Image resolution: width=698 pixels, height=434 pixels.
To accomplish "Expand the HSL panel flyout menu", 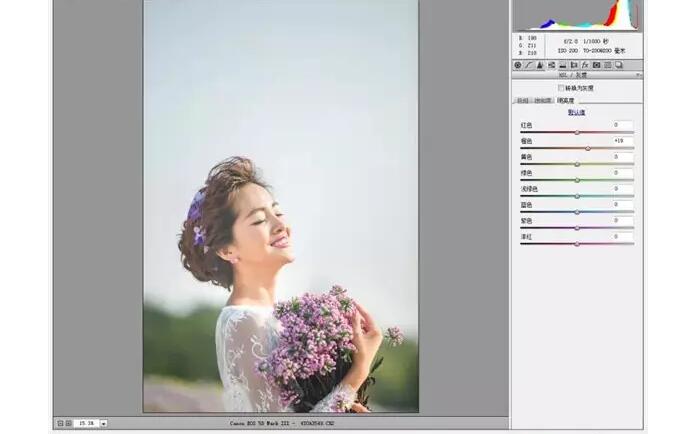I will click(638, 75).
